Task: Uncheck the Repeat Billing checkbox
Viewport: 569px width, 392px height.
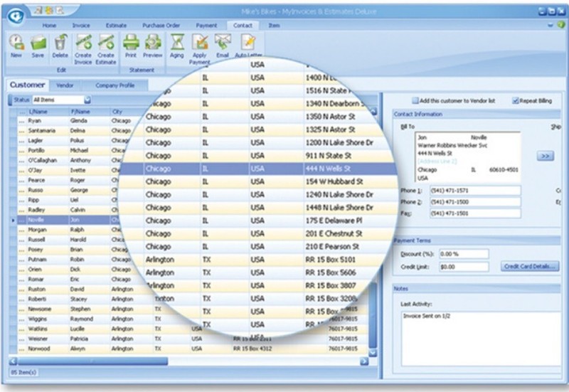Action: [515, 100]
